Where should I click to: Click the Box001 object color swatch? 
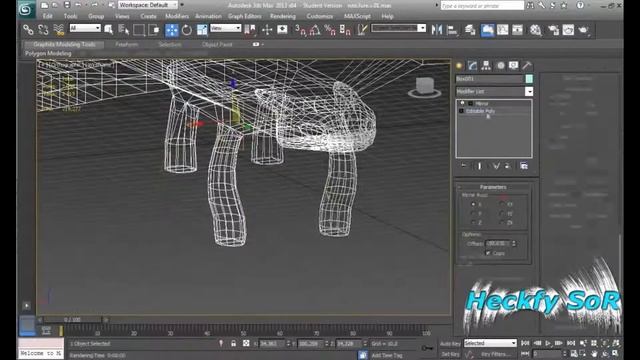point(529,79)
